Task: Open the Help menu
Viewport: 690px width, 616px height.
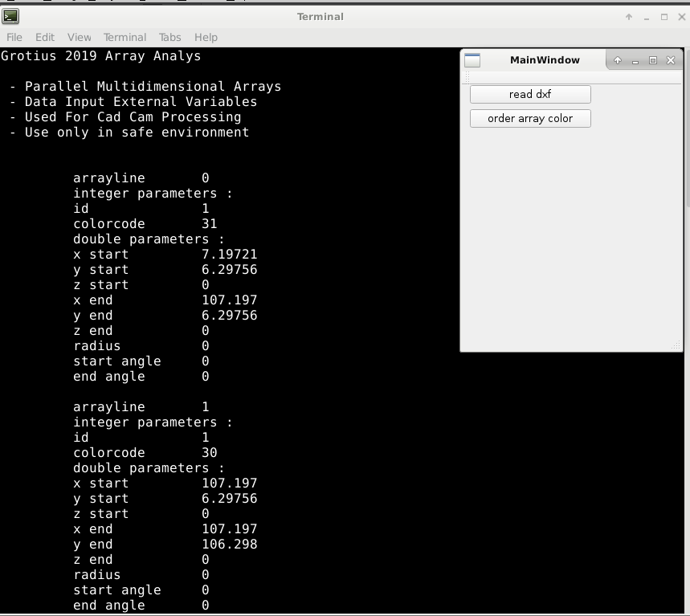Action: [x=206, y=38]
